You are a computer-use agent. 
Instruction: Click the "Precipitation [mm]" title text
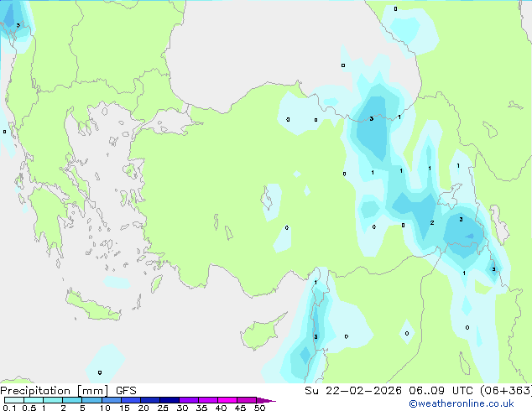pos(55,391)
